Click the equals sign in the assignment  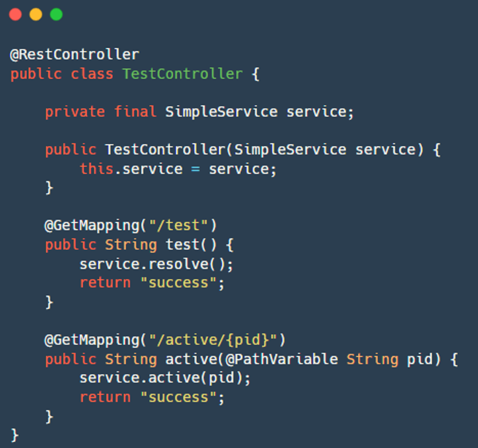[196, 169]
